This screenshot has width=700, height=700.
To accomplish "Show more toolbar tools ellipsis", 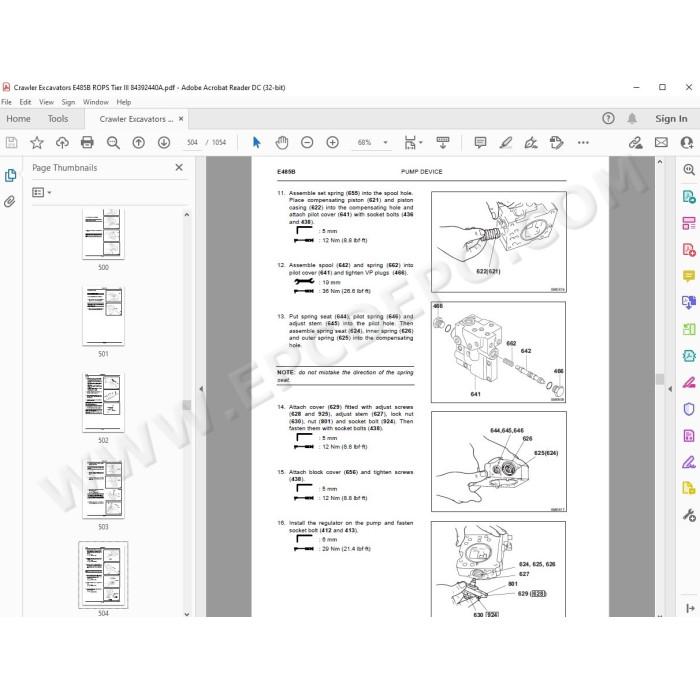I will click(x=583, y=142).
